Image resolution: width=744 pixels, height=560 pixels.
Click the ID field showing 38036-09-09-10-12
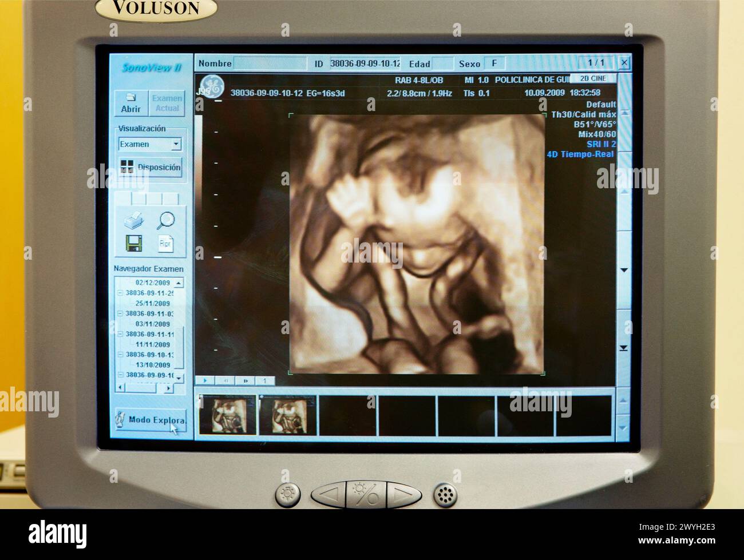tap(365, 63)
